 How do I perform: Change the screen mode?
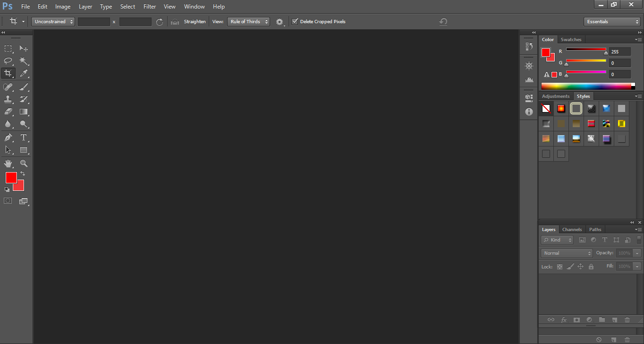[x=24, y=201]
